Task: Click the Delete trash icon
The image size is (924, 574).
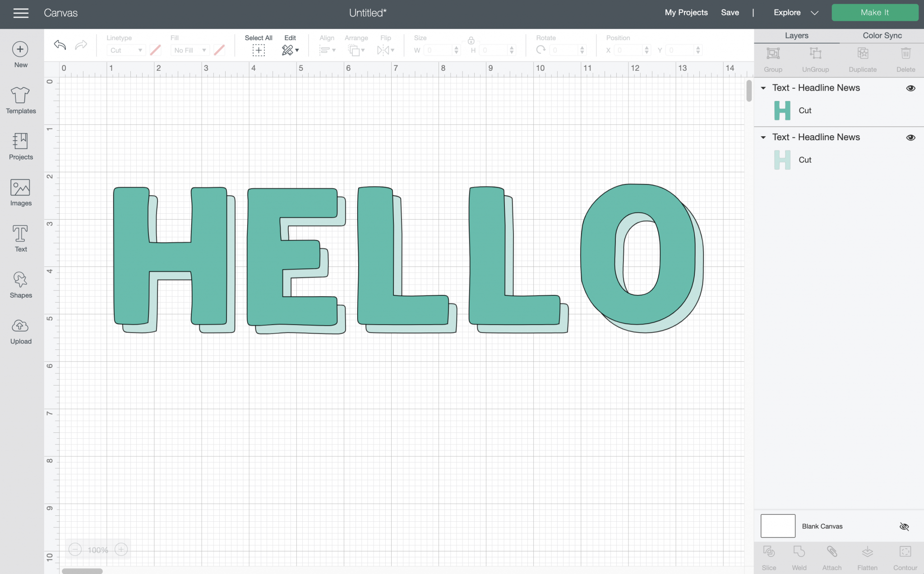Action: coord(906,54)
